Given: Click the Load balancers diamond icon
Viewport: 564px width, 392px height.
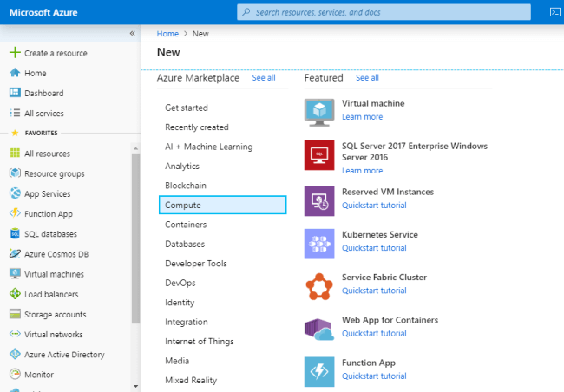Looking at the screenshot, I should (15, 294).
